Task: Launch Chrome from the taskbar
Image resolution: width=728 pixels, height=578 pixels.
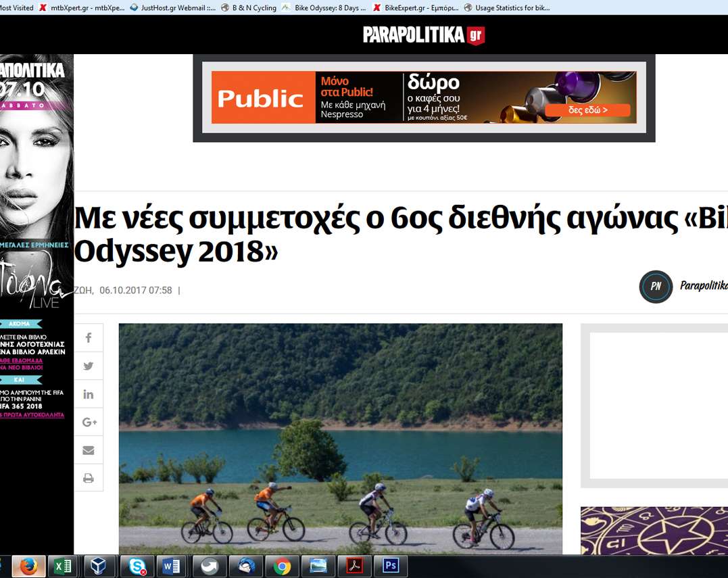Action: (x=282, y=567)
